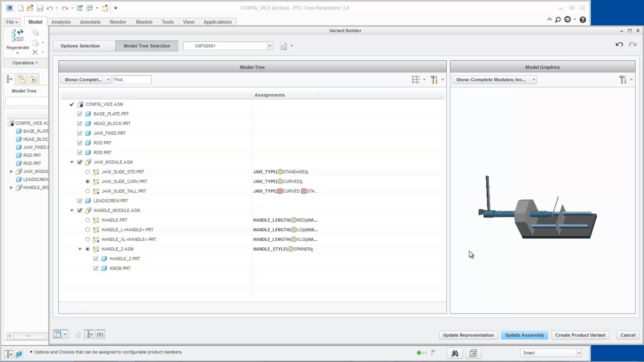The height and width of the screenshot is (362, 644).
Task: Click the configuration list icon beside CNFG0001
Action: click(283, 46)
